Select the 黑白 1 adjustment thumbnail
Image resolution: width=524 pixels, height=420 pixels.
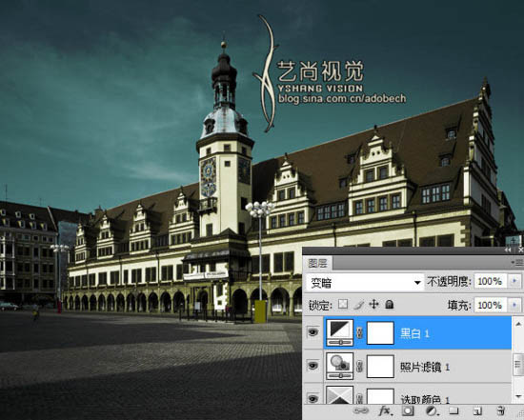coord(339,332)
